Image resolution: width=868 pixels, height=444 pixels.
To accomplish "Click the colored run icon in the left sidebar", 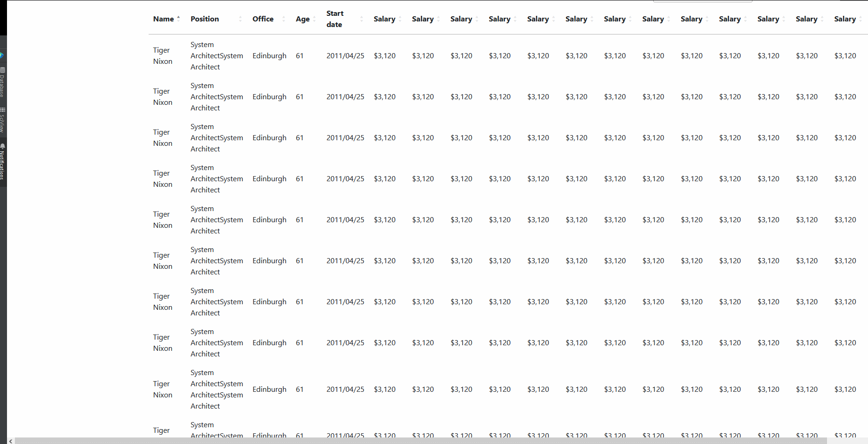I will (3, 56).
